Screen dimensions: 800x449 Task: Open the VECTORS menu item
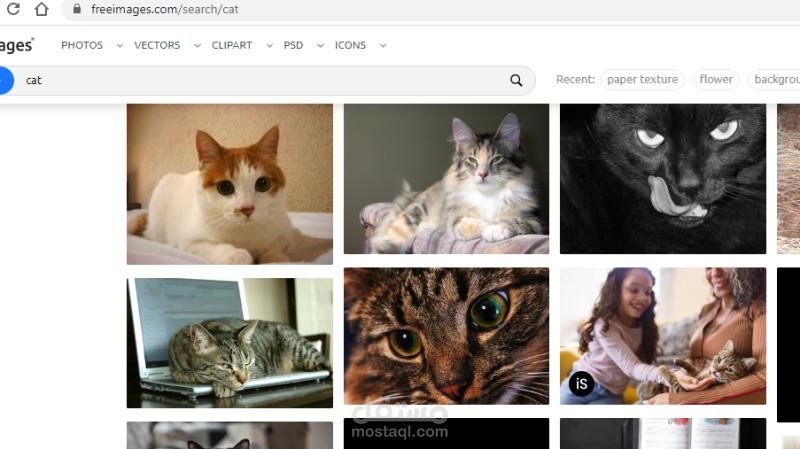click(157, 45)
